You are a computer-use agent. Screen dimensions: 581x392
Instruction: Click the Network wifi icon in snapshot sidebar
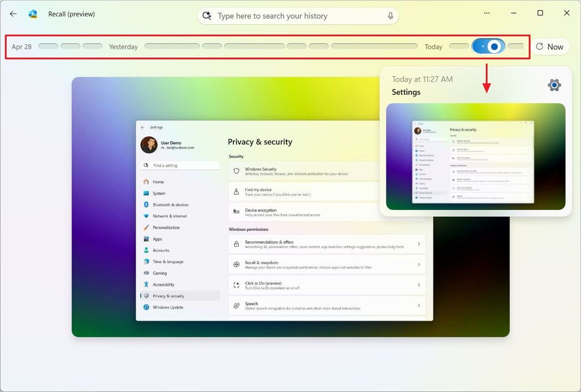point(146,216)
